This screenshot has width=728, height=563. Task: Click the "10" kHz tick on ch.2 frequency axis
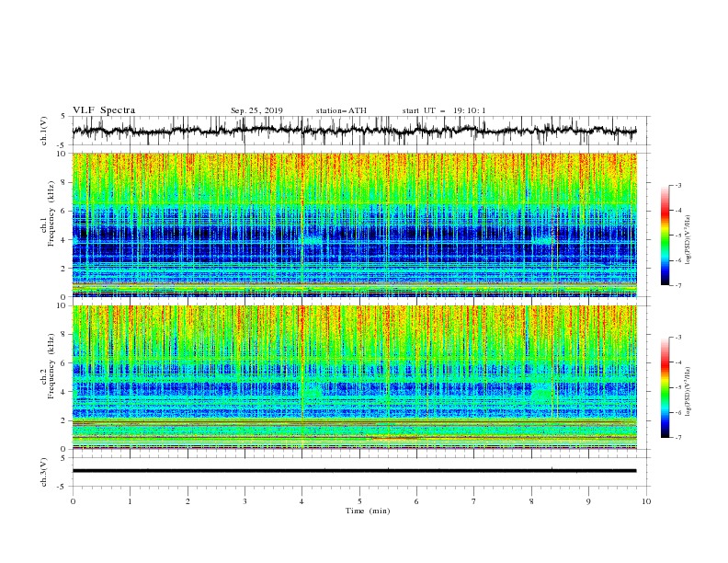(62, 305)
